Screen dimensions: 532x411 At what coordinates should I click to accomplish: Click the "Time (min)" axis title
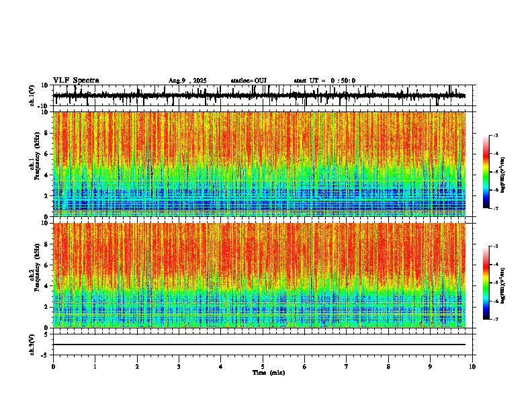[269, 373]
